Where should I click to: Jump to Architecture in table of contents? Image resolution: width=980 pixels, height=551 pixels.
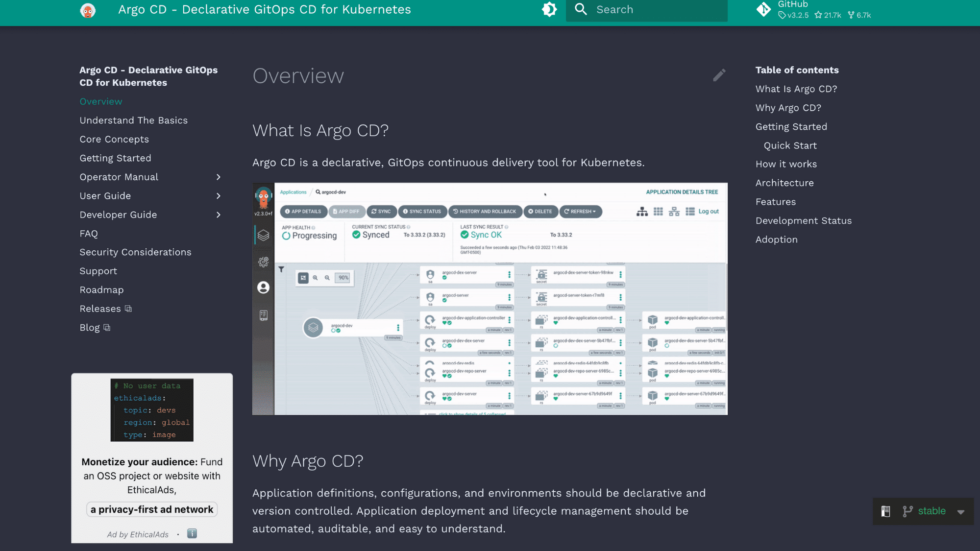tap(784, 183)
